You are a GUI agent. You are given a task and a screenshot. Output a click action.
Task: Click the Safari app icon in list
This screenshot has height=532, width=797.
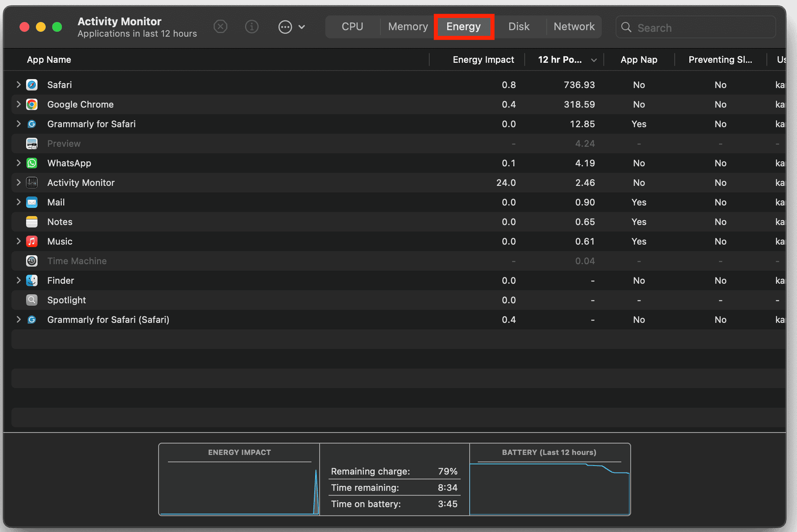click(32, 85)
